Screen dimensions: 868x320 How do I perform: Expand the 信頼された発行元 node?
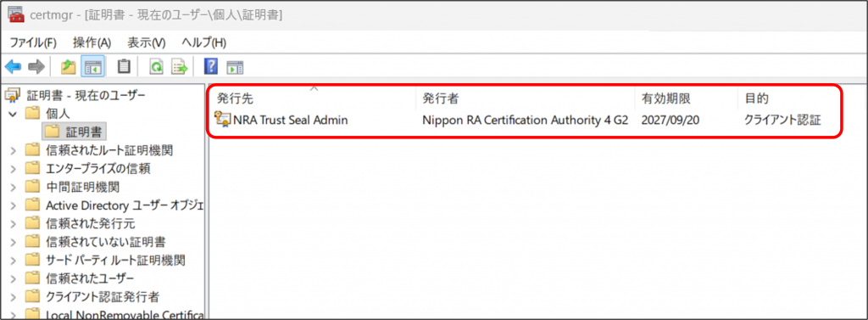click(14, 223)
